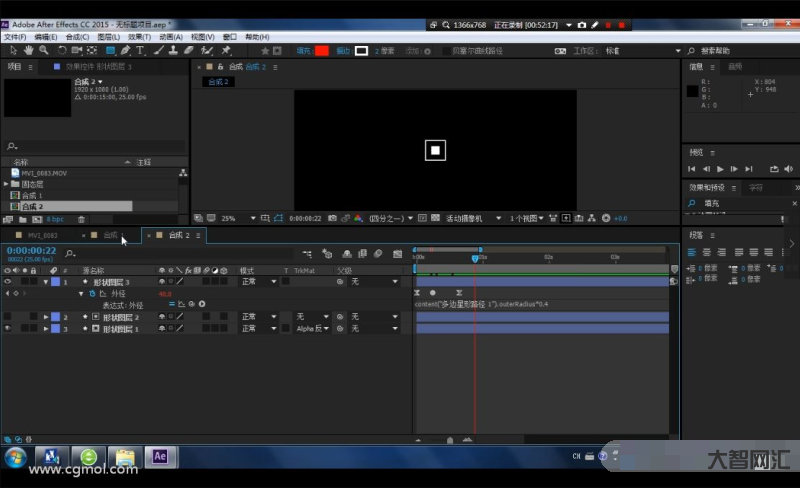Screen dimensions: 800x488
Task: Click the reset exposure icon in viewer
Action: 606,218
